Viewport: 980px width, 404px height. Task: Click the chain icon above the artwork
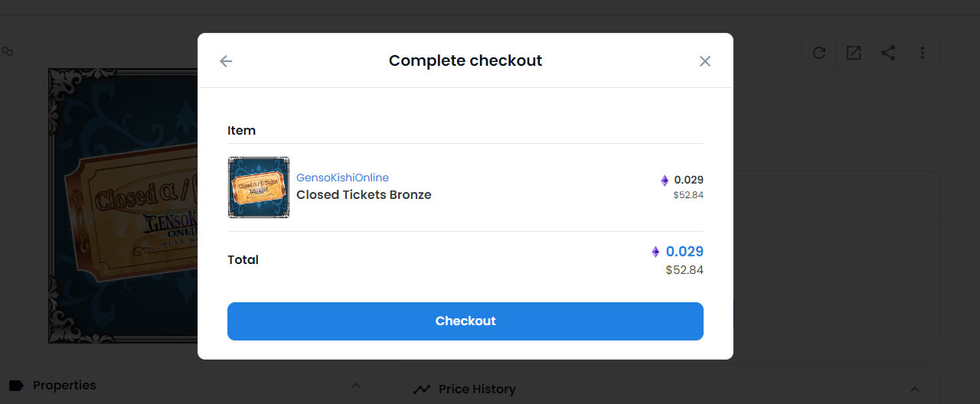point(8,51)
